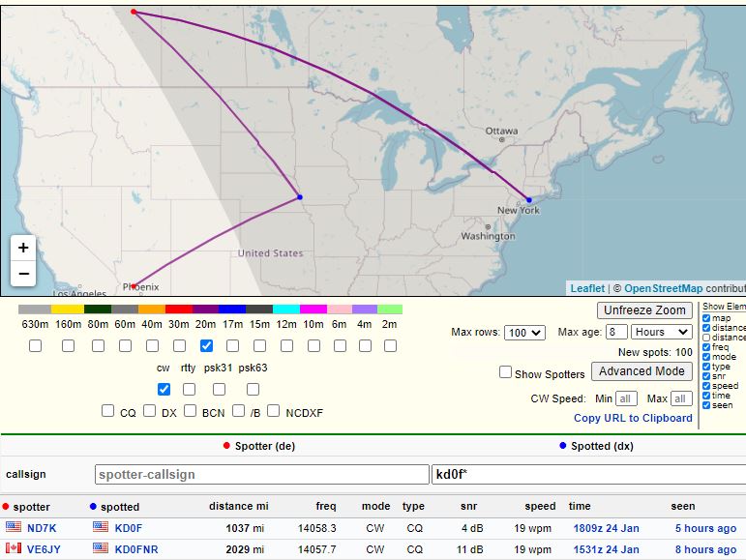Click the 20m purple color swatch
Screen dimensions: 746x560
coord(205,309)
